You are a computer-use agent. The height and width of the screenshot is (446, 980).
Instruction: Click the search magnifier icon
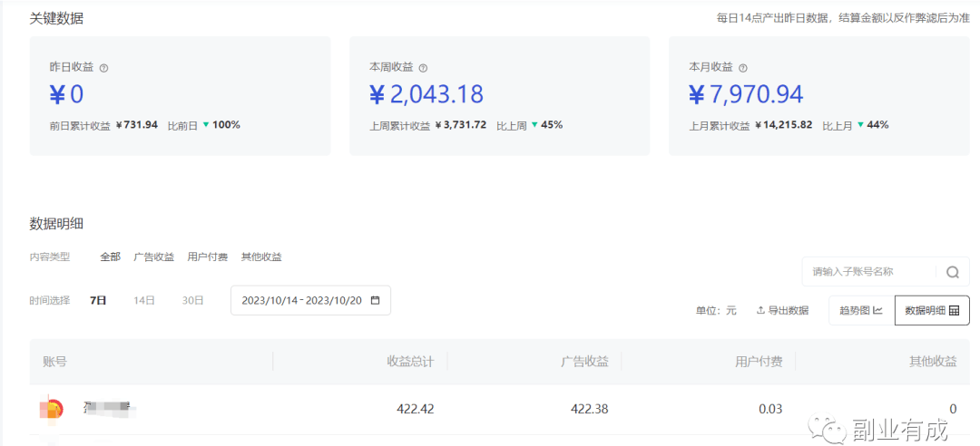click(953, 272)
